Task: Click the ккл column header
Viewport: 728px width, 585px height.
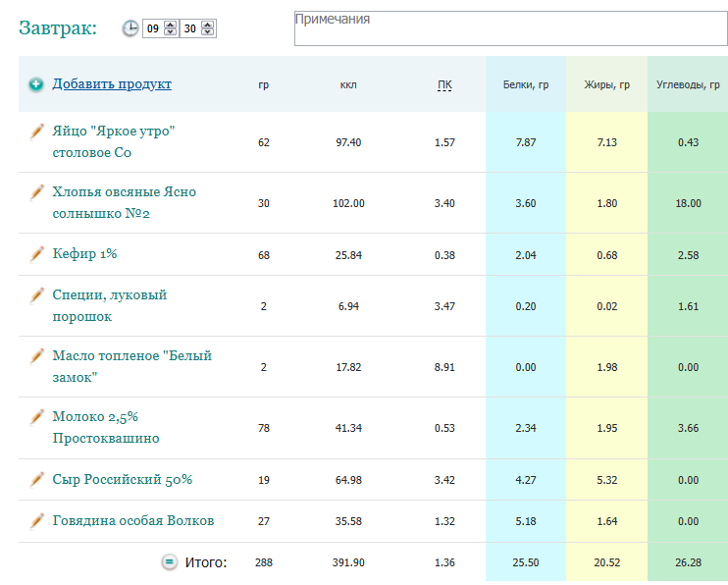Action: (x=348, y=84)
